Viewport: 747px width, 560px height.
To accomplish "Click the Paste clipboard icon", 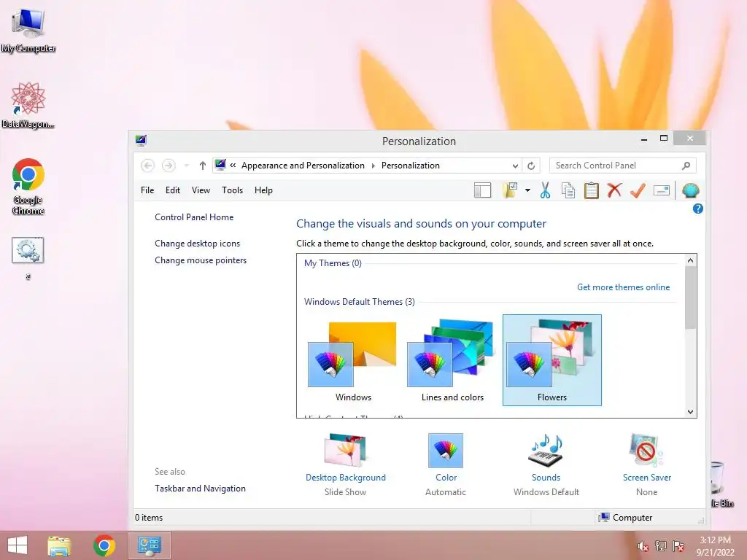I will tap(591, 190).
